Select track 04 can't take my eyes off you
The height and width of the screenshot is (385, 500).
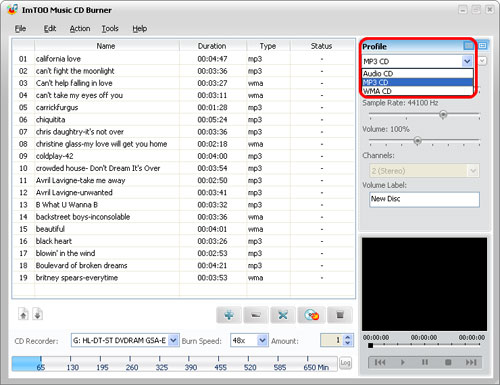183,95
